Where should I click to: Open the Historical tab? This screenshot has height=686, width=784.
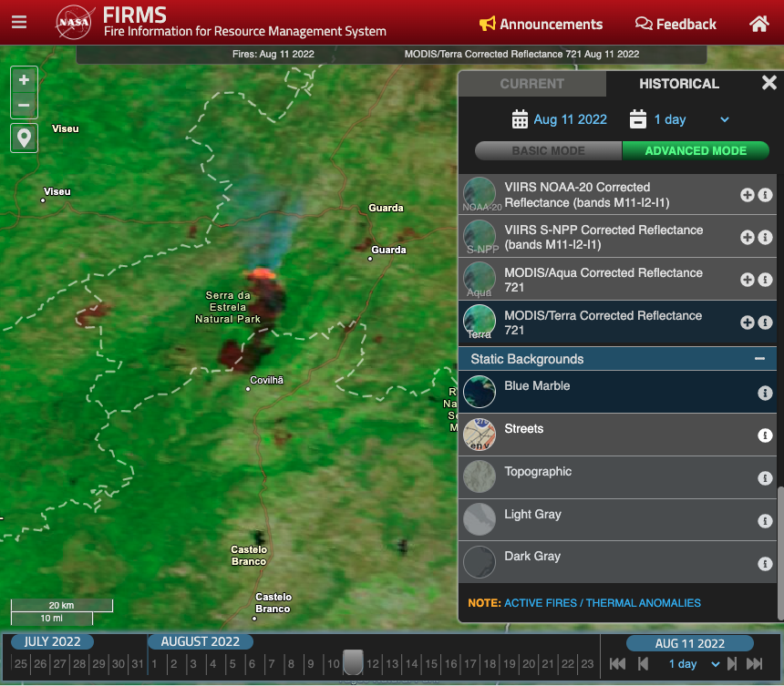(x=679, y=84)
